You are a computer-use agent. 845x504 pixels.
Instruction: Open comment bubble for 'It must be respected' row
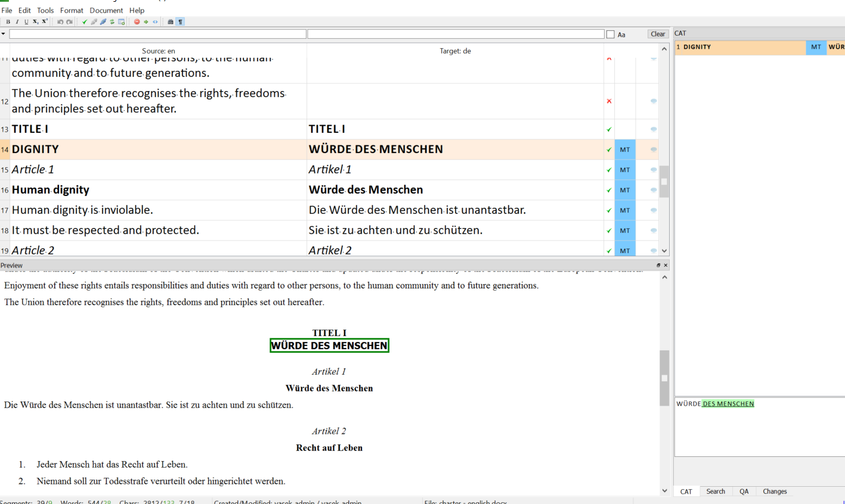[x=654, y=231]
